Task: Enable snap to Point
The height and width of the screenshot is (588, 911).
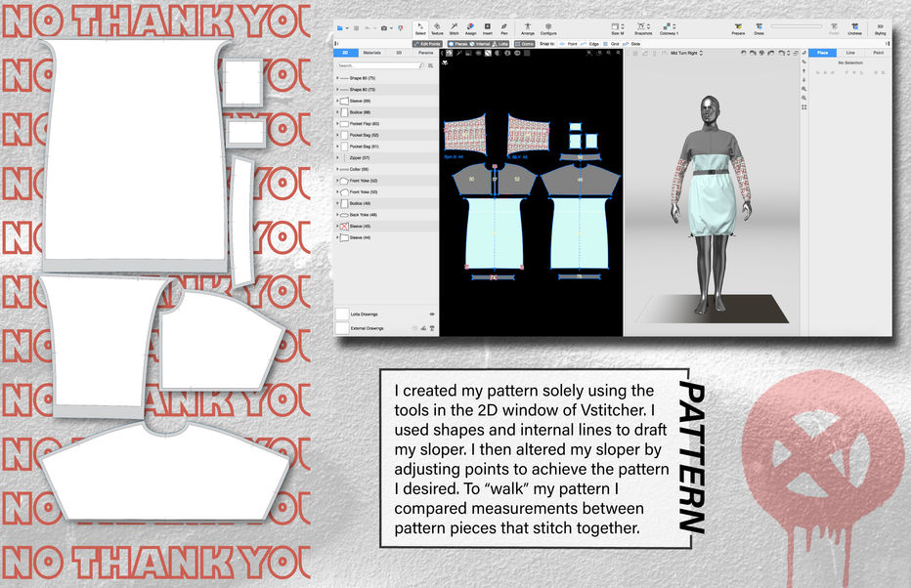Action: (568, 44)
